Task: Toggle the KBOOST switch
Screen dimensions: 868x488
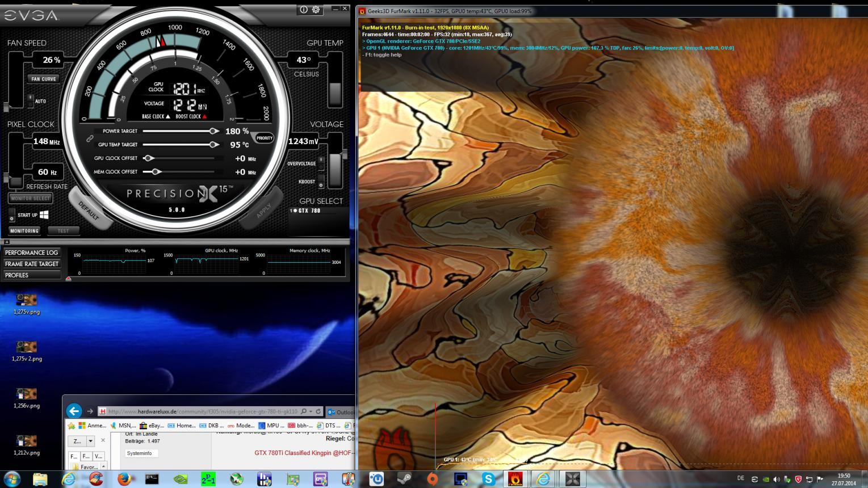Action: point(321,182)
